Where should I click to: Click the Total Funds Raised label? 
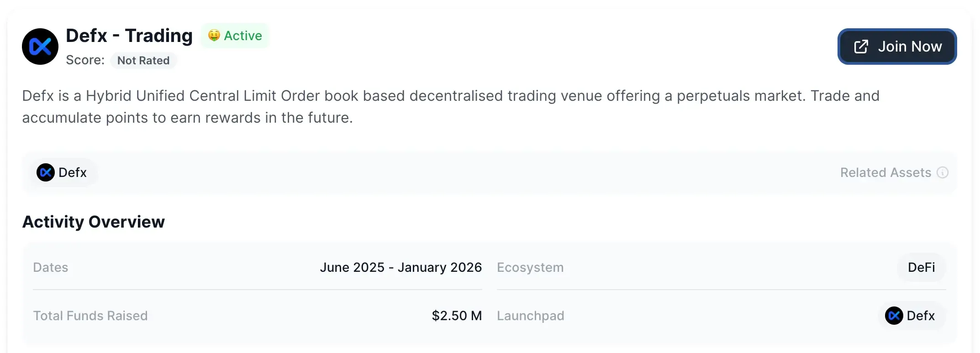coord(90,316)
